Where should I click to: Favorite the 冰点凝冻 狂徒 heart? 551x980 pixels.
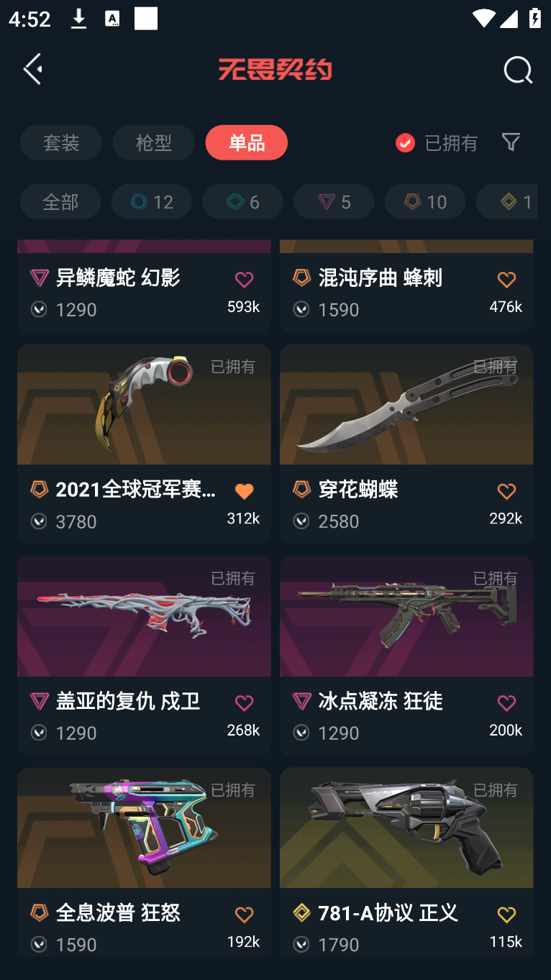(x=506, y=702)
